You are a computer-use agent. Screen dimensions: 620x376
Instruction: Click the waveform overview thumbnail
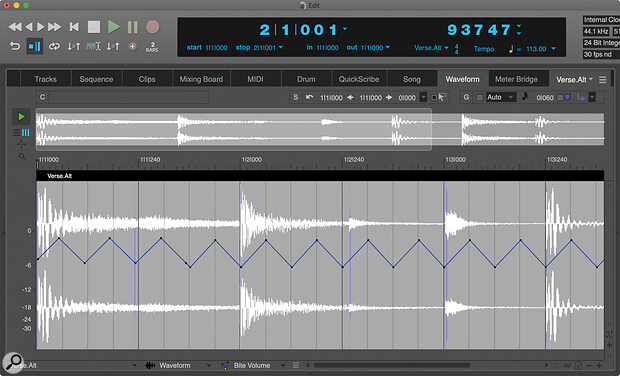320,129
